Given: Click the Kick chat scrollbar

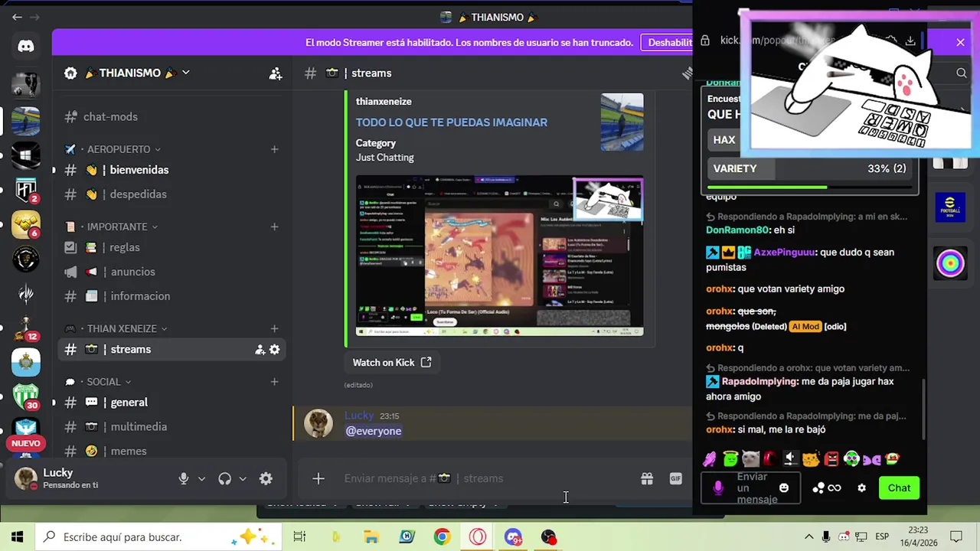Looking at the screenshot, I should [923, 409].
